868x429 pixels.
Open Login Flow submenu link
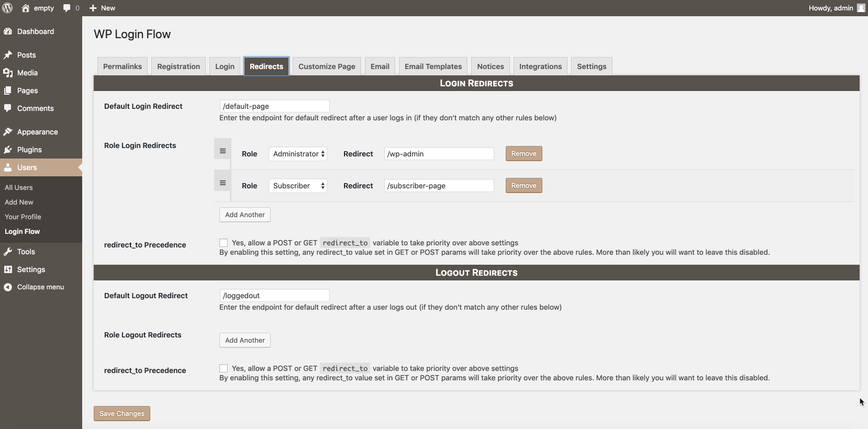(22, 231)
